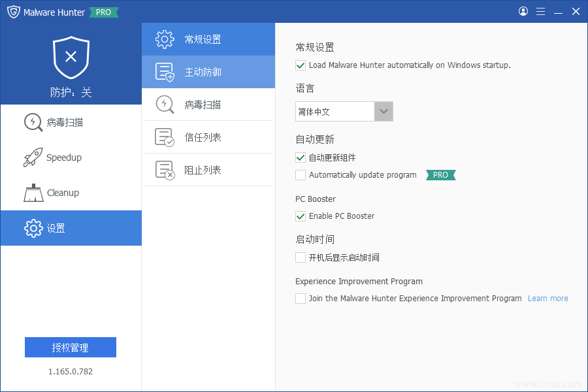Viewport: 588px width, 392px height.
Task: Open the 信任列表 settings tab
Action: (208, 137)
